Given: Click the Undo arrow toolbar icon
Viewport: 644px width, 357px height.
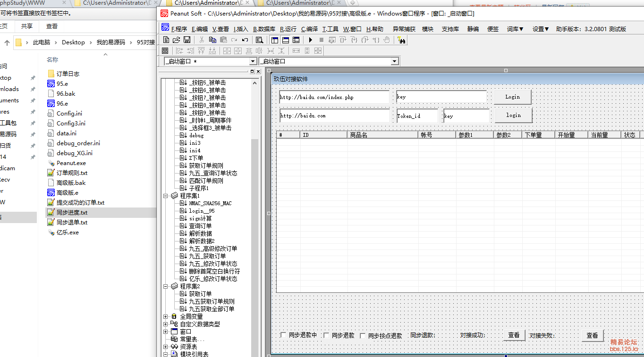Looking at the screenshot, I should (x=245, y=40).
